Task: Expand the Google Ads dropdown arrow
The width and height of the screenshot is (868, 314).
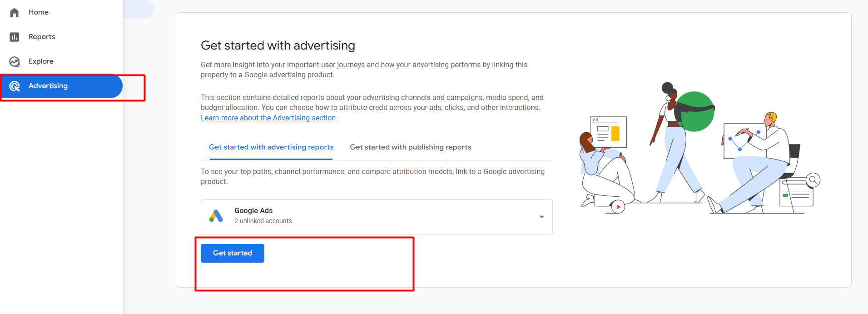Action: 541,217
